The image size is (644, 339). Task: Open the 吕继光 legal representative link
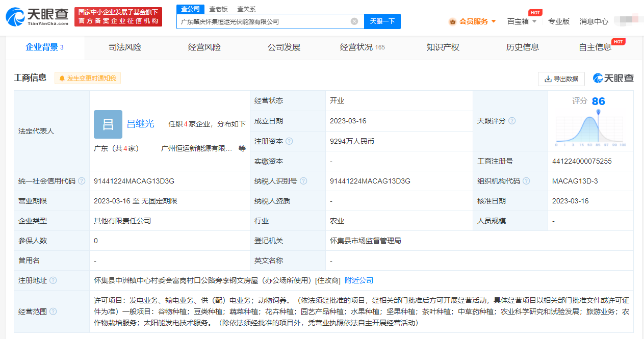[x=140, y=123]
